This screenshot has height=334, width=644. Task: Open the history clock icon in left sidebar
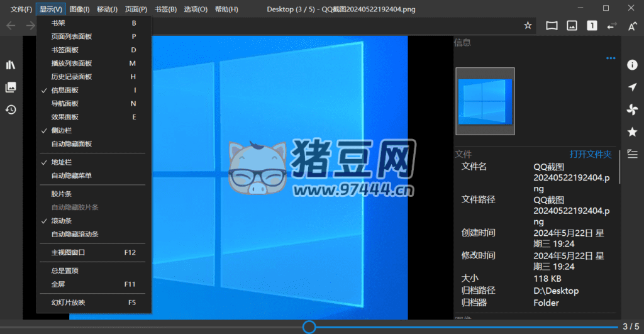11,109
